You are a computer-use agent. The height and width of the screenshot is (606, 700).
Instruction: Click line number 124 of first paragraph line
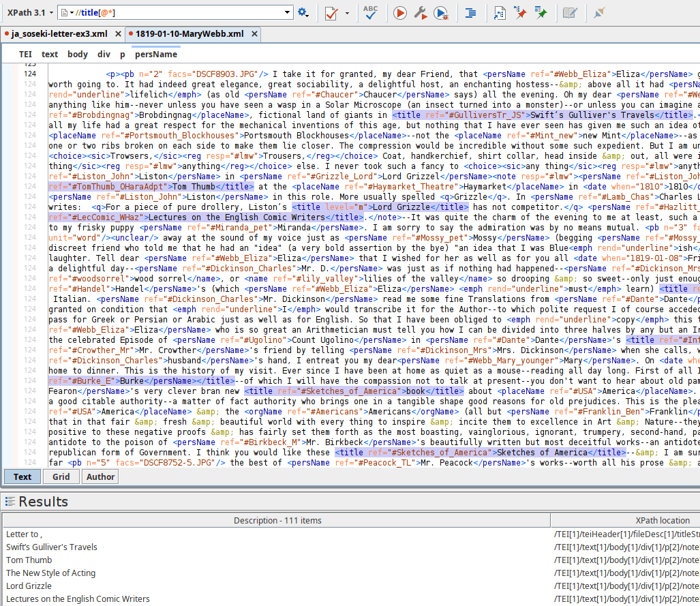30,74
